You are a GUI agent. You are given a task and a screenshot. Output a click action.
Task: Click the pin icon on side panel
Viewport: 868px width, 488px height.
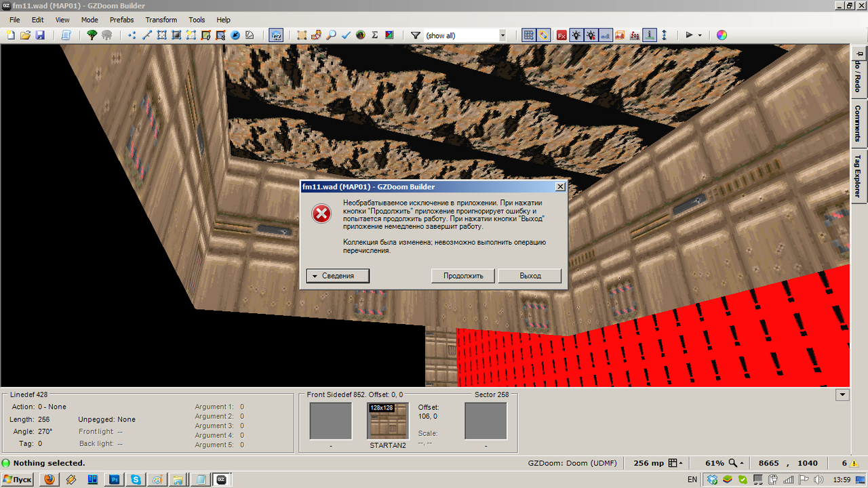[859, 52]
